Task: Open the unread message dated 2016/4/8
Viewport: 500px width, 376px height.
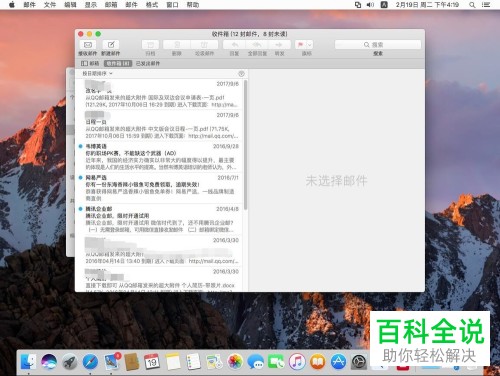Action: click(161, 219)
